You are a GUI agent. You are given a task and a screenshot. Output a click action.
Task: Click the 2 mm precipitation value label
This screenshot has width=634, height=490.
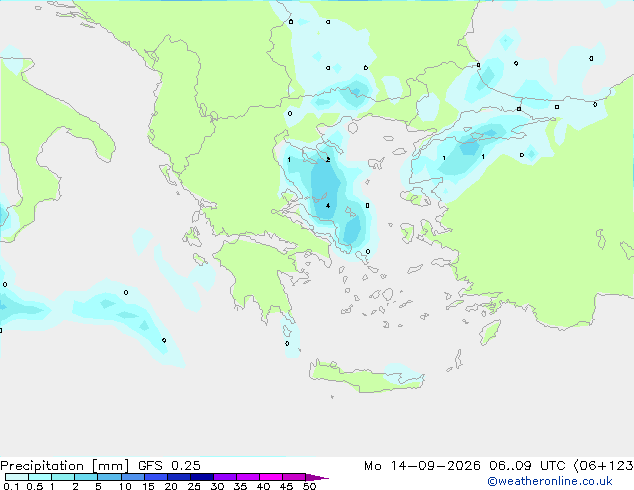(x=328, y=160)
